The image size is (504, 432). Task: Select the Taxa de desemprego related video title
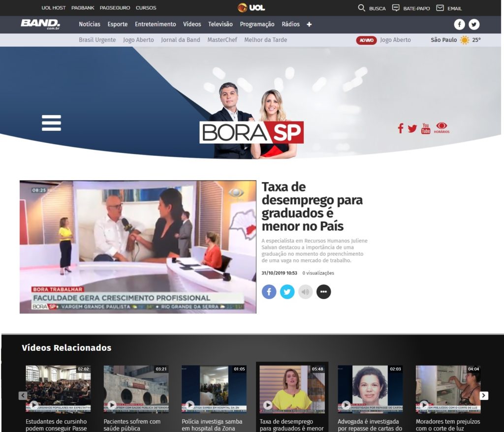click(x=292, y=425)
